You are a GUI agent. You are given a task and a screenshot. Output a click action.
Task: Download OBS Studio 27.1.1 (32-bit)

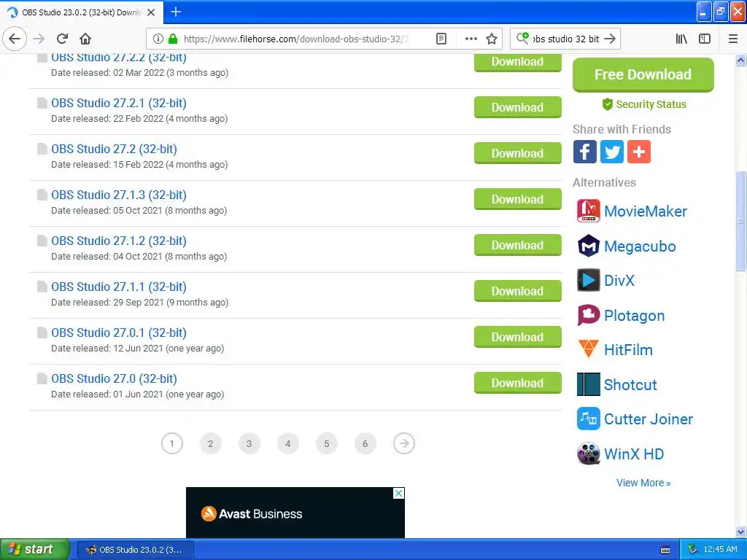click(x=517, y=291)
